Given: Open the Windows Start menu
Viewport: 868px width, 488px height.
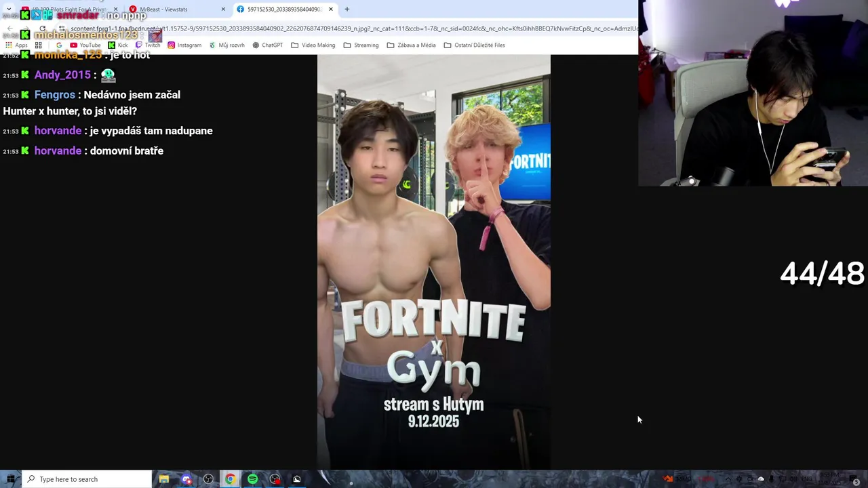Looking at the screenshot, I should tap(11, 479).
